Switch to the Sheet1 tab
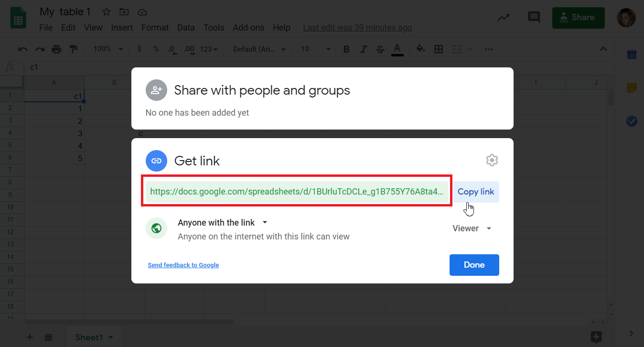The image size is (644, 347). 89,337
